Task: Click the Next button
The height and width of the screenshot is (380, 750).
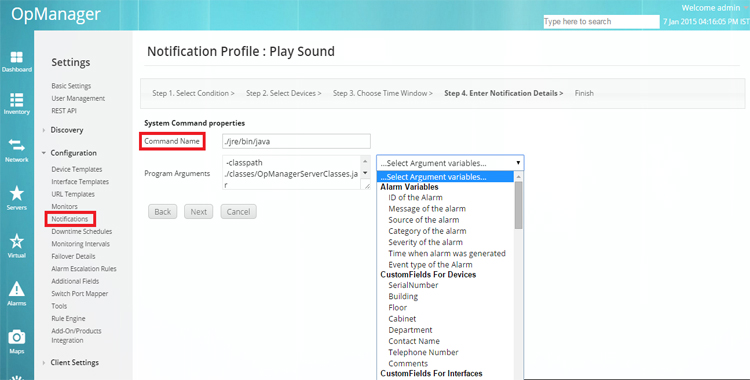Action: (x=199, y=212)
